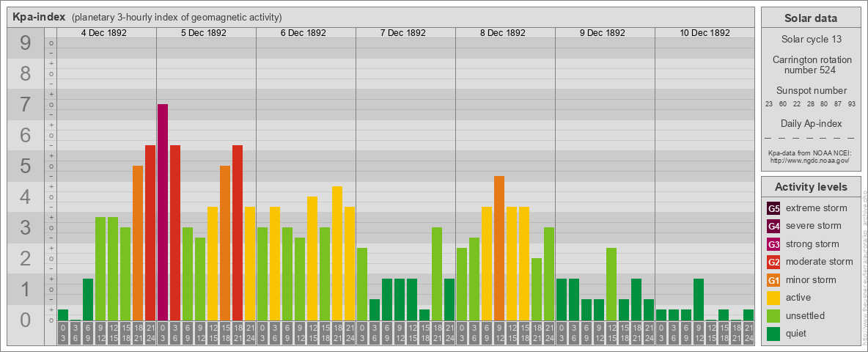Click the 'Activity levels' panel heading
The image size is (868, 352).
(811, 187)
